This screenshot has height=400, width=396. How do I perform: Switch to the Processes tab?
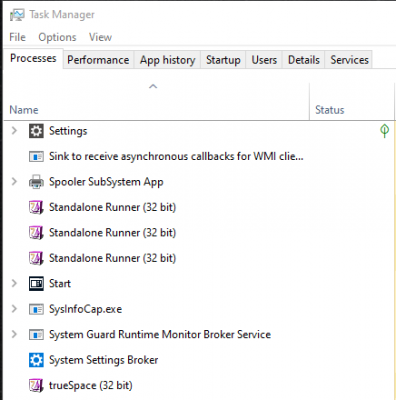tap(33, 58)
